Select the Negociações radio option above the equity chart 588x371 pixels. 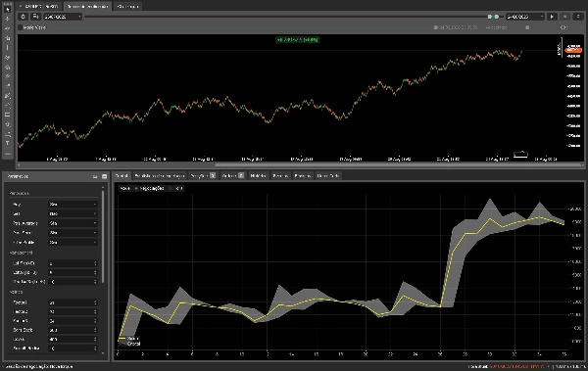click(136, 188)
